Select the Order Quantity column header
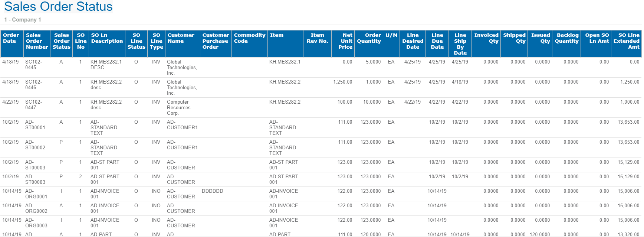 tap(369, 38)
